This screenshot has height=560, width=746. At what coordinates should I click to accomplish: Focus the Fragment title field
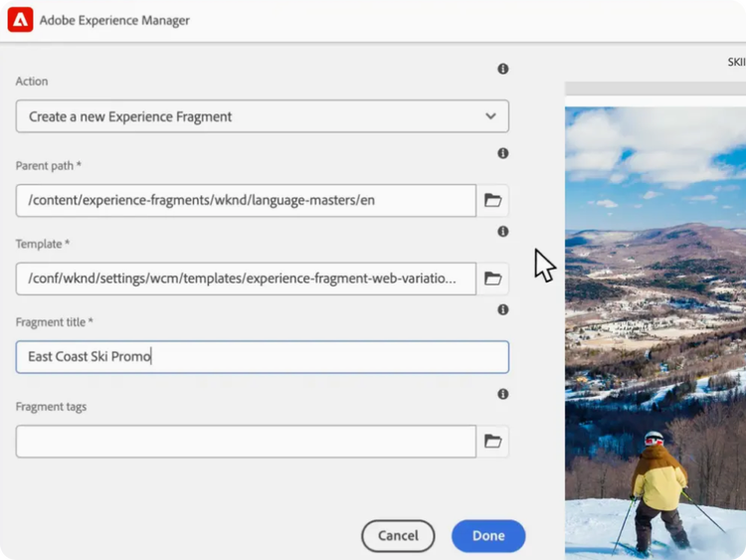tap(262, 357)
